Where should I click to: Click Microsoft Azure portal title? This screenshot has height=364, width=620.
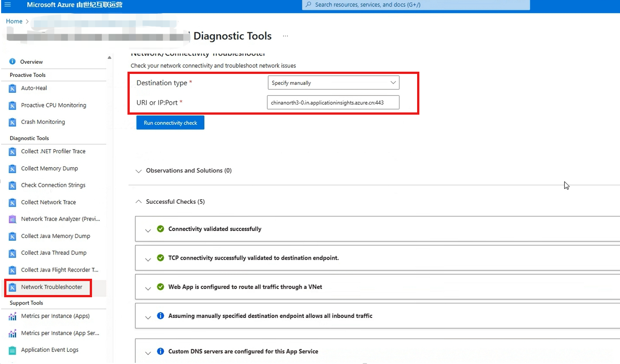pyautogui.click(x=75, y=5)
